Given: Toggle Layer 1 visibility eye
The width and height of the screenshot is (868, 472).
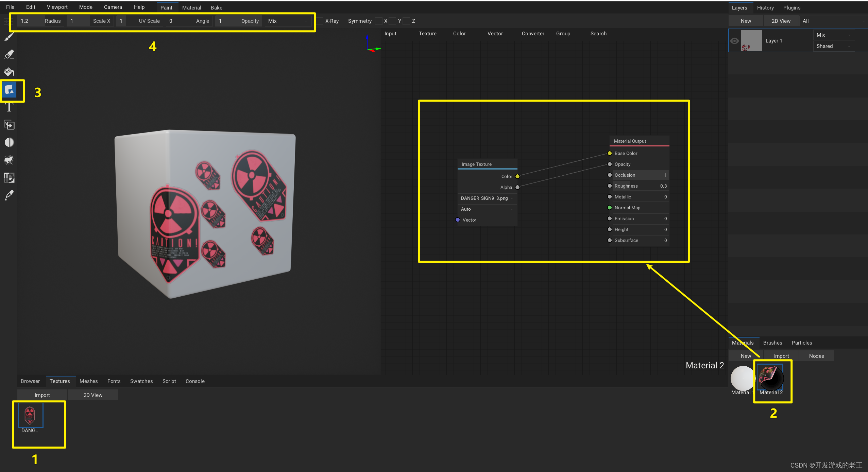Looking at the screenshot, I should [734, 41].
